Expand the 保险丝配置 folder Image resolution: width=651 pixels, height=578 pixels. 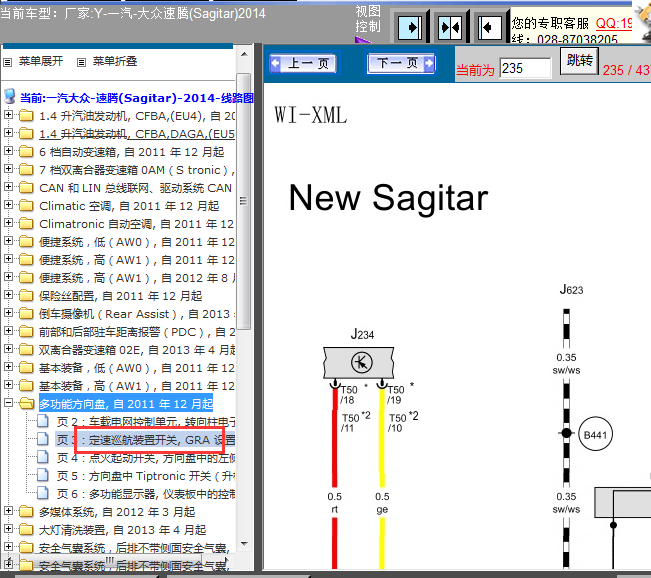(x=8, y=294)
